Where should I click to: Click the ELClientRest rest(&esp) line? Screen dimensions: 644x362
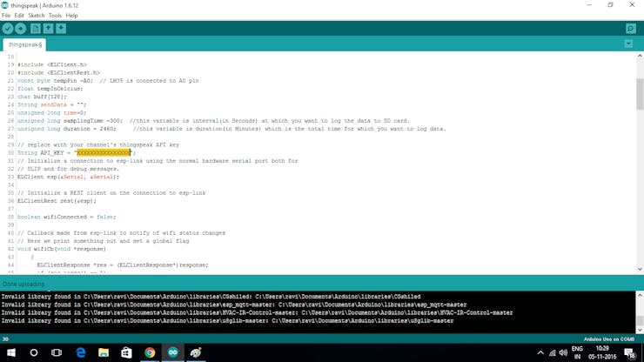pos(57,201)
